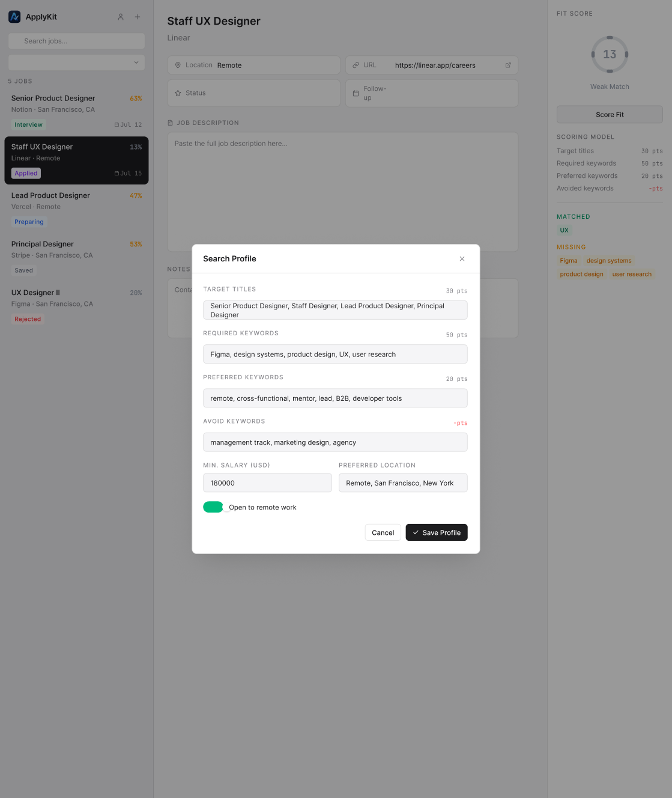Image resolution: width=672 pixels, height=798 pixels.
Task: Click the missing user research tag
Action: click(632, 274)
